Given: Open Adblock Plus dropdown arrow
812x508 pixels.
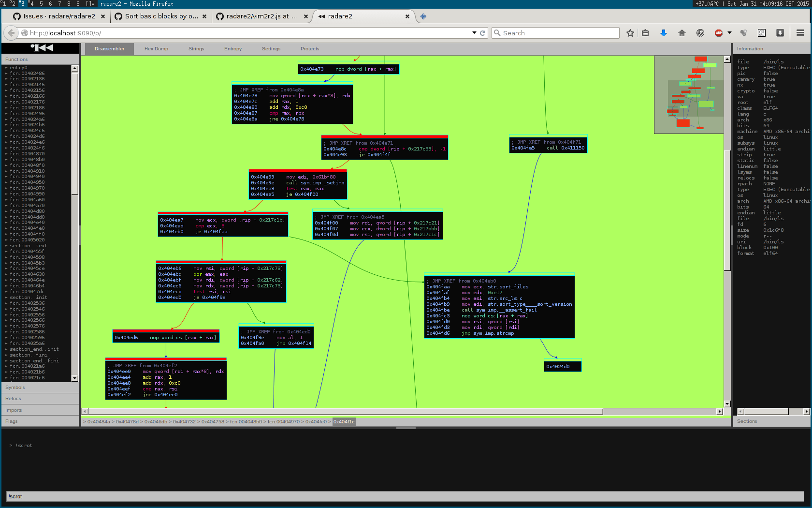Looking at the screenshot, I should point(729,33).
